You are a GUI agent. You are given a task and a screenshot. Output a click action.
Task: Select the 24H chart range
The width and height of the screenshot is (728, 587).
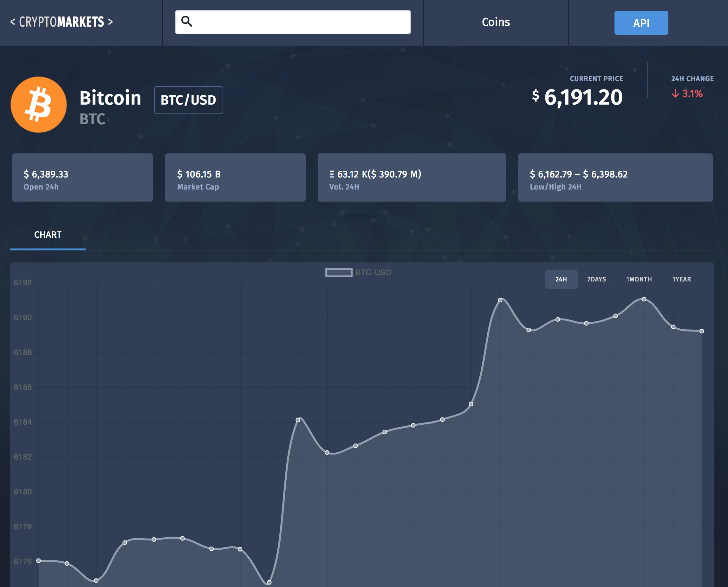click(x=561, y=279)
